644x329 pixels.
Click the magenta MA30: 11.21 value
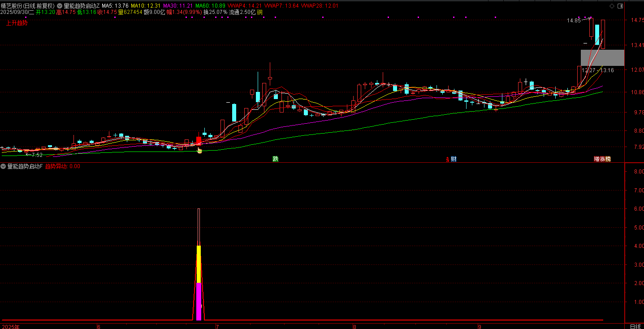(x=178, y=6)
